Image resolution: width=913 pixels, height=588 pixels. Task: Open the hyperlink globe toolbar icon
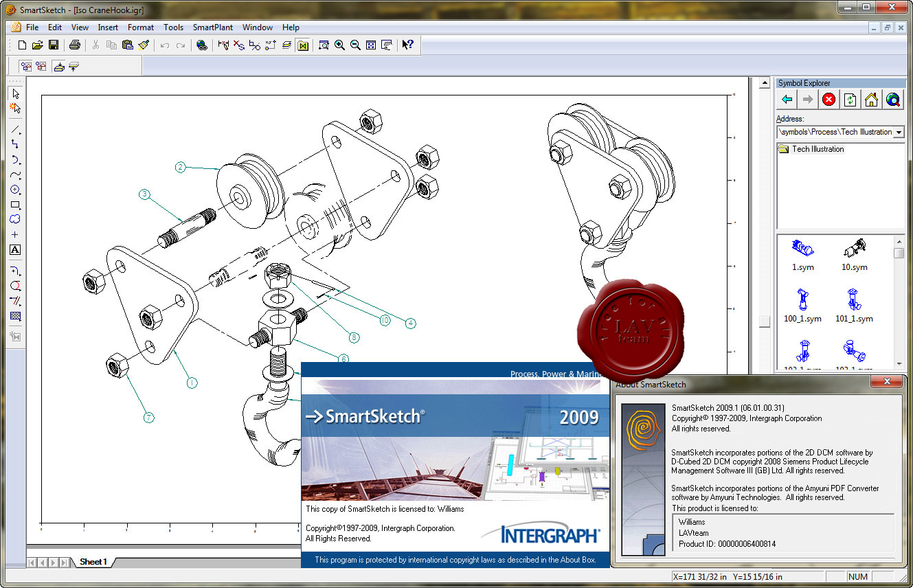tap(201, 45)
